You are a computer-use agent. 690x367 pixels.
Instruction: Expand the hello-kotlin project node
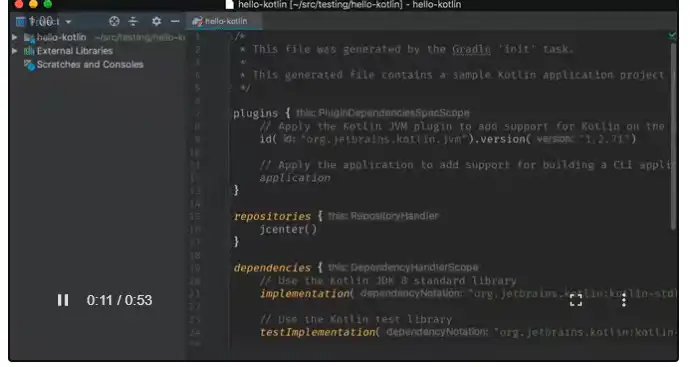point(15,37)
